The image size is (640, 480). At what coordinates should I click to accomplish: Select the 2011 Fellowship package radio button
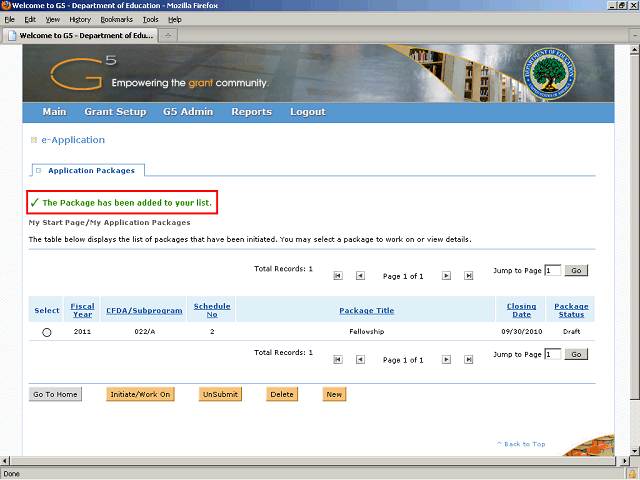47,332
